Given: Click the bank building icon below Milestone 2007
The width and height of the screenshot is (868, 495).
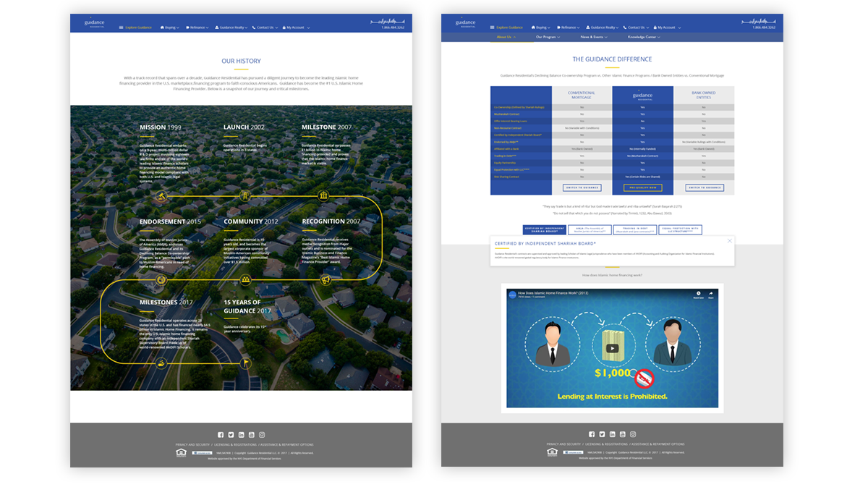Looking at the screenshot, I should pos(323,195).
